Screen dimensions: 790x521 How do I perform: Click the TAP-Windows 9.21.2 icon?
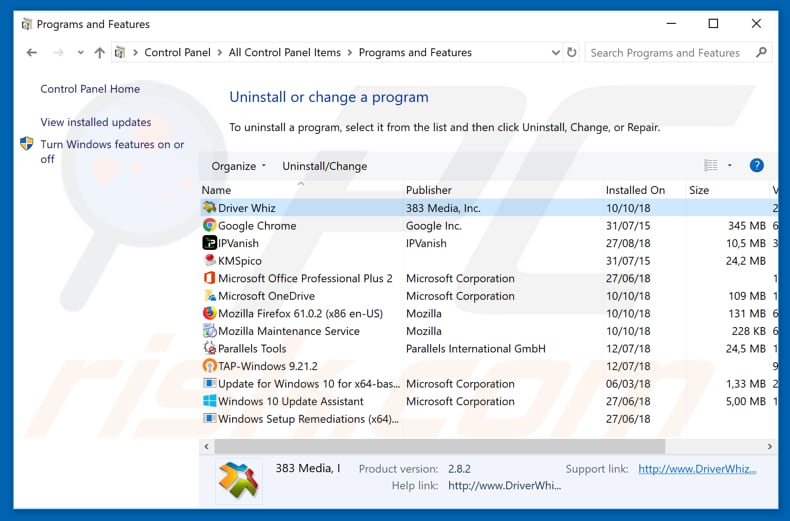click(x=209, y=366)
